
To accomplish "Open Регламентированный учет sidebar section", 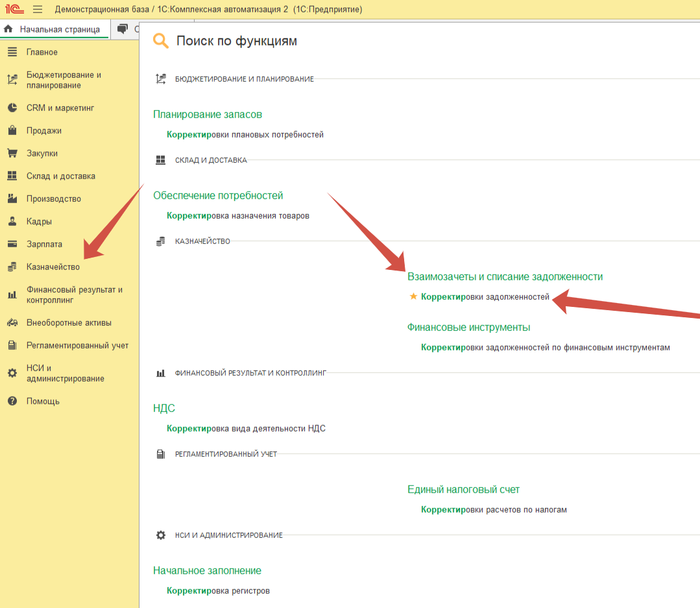I will [77, 345].
